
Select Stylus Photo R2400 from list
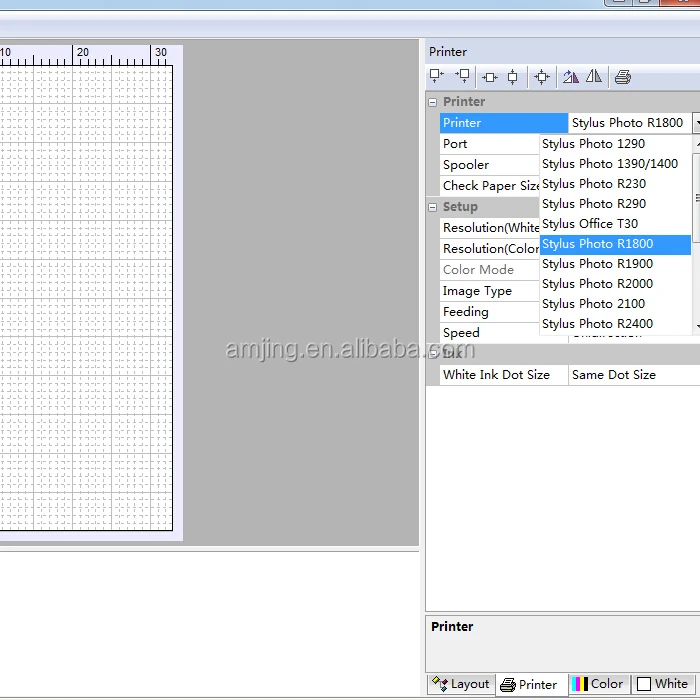[x=615, y=324]
